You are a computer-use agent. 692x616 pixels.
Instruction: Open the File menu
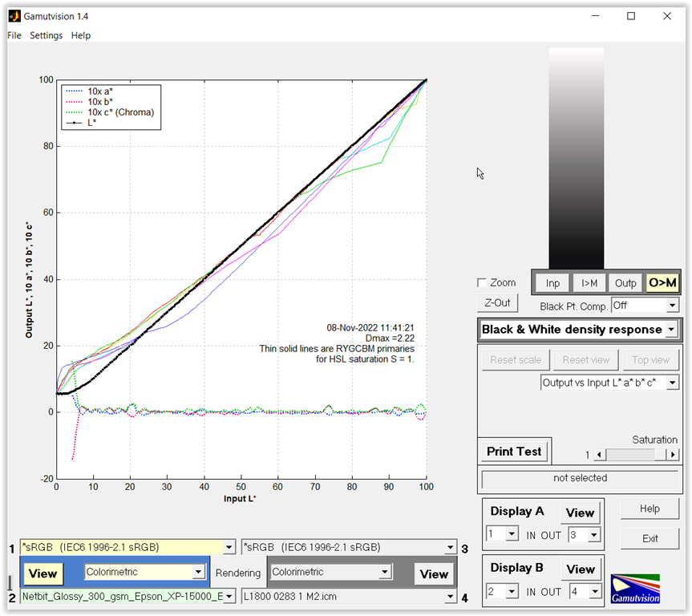pyautogui.click(x=14, y=35)
